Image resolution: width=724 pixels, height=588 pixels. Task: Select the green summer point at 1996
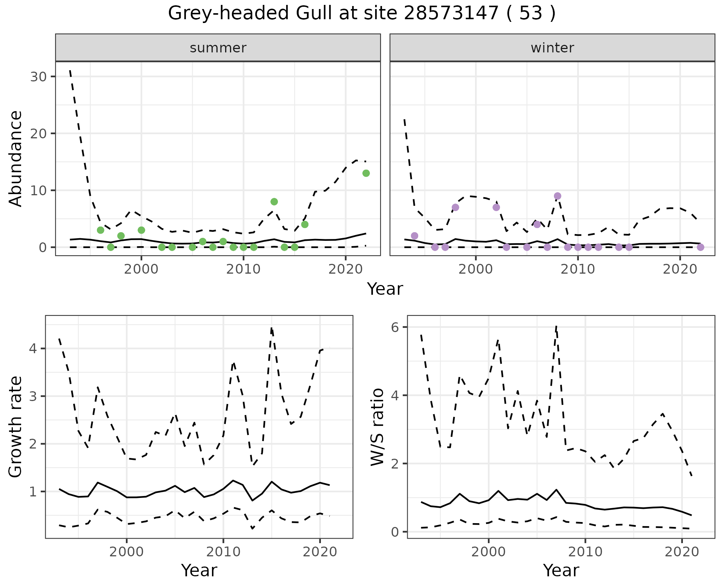100,230
